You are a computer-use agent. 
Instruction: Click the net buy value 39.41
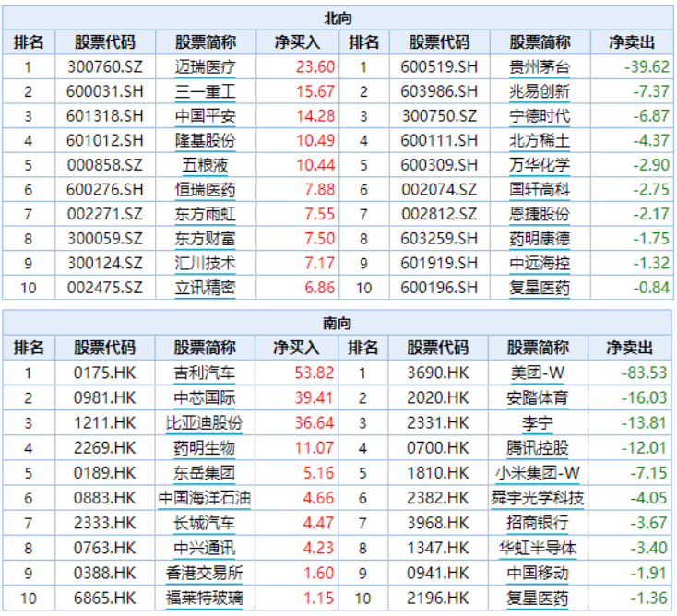coord(315,398)
